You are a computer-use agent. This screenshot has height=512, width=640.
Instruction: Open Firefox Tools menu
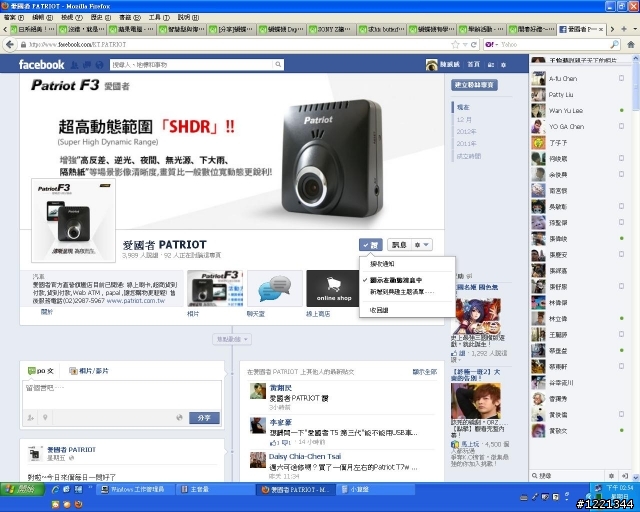[159, 18]
